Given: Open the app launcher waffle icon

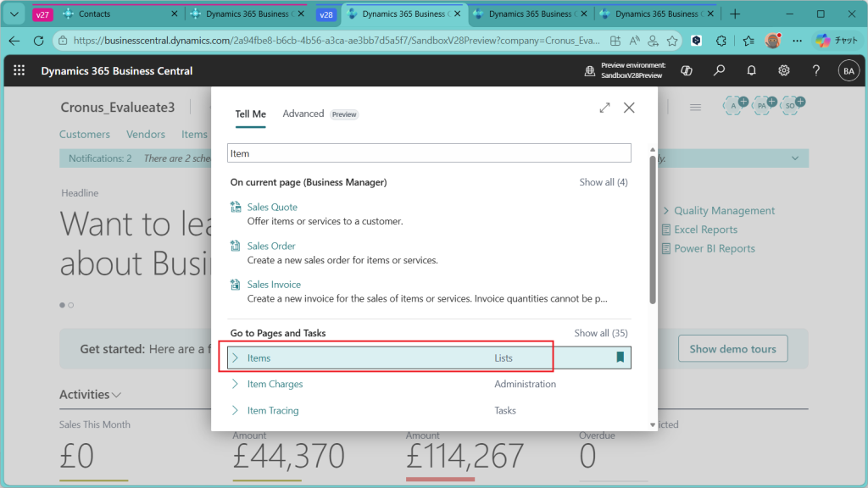Looking at the screenshot, I should click(x=19, y=71).
